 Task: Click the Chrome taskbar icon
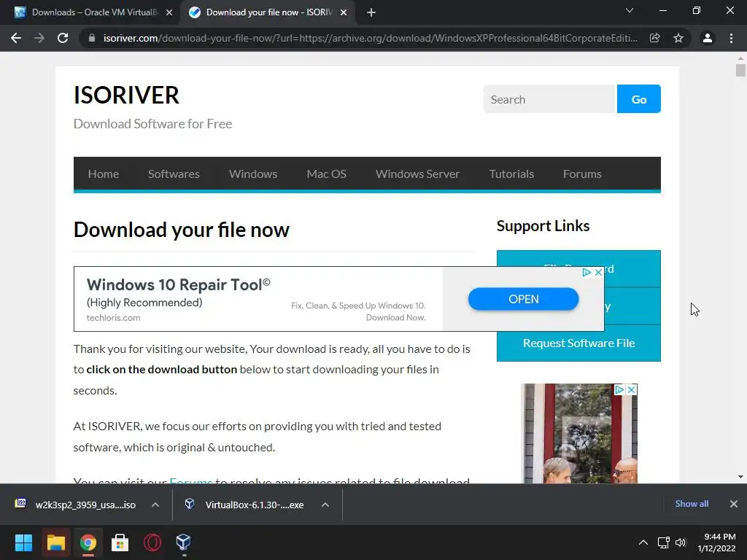[88, 542]
